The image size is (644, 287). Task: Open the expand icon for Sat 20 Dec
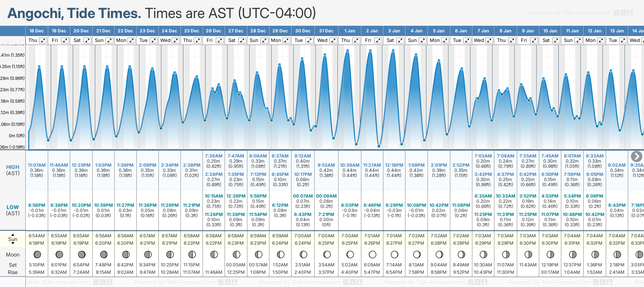pyautogui.click(x=87, y=40)
